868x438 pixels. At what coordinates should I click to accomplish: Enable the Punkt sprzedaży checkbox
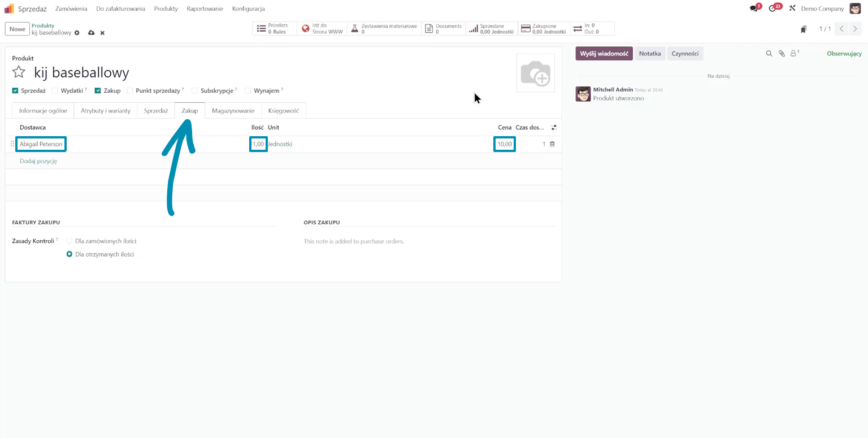click(x=130, y=90)
